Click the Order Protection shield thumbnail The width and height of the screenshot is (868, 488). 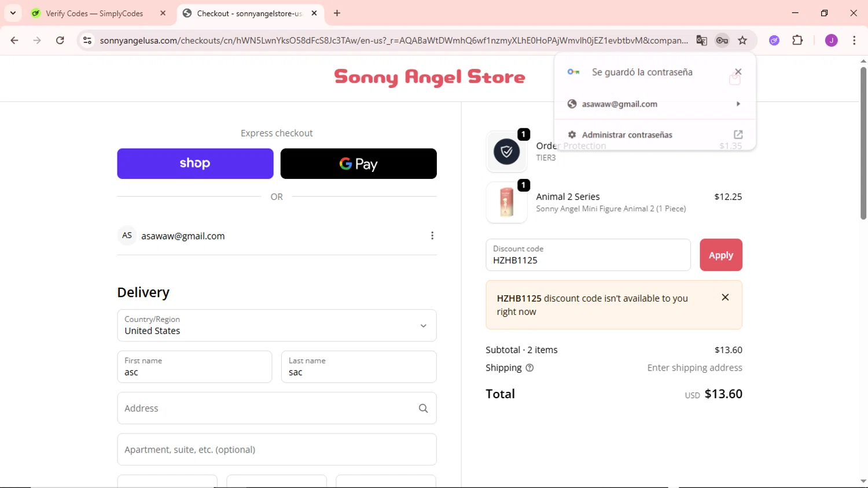point(506,152)
